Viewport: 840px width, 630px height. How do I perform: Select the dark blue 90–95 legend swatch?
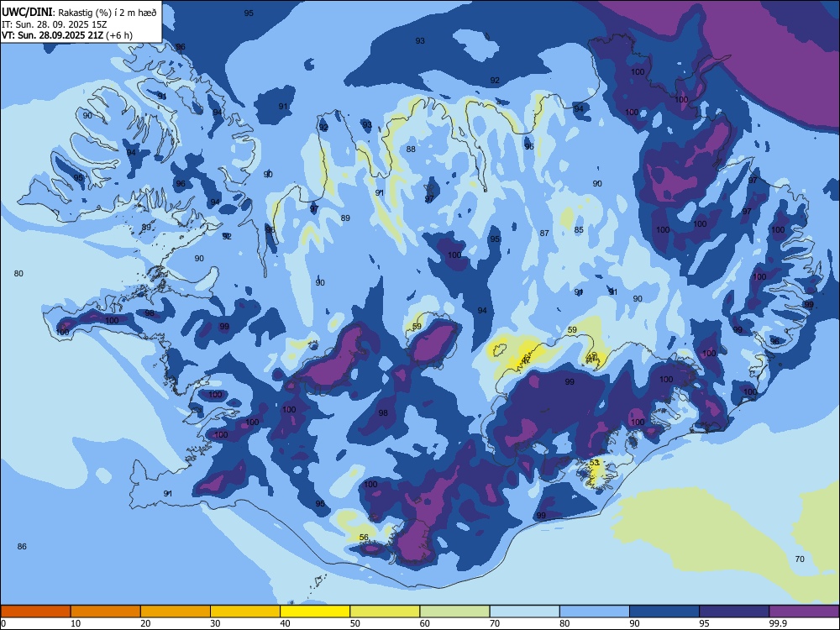click(664, 612)
